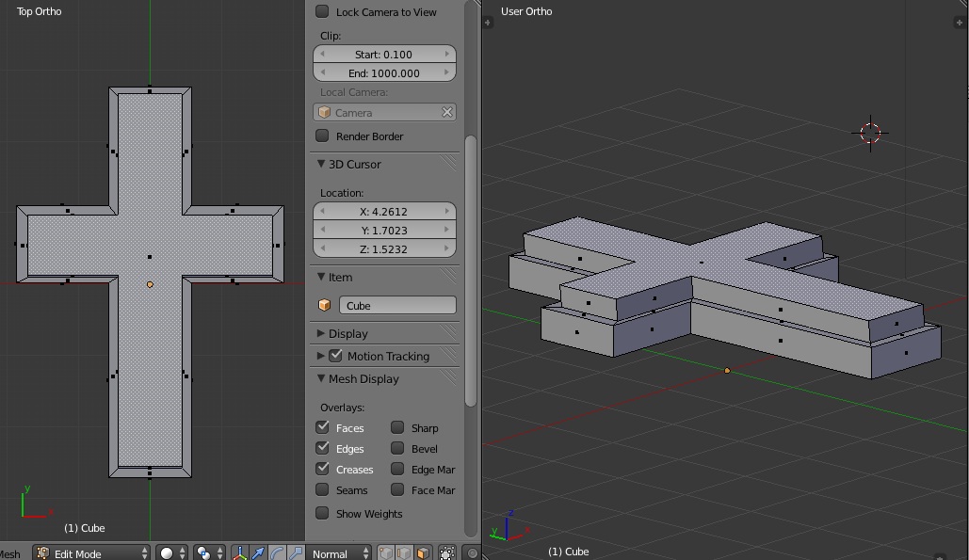Enable Lock Camera to View checkbox
Screen dimensions: 969x560
point(322,11)
